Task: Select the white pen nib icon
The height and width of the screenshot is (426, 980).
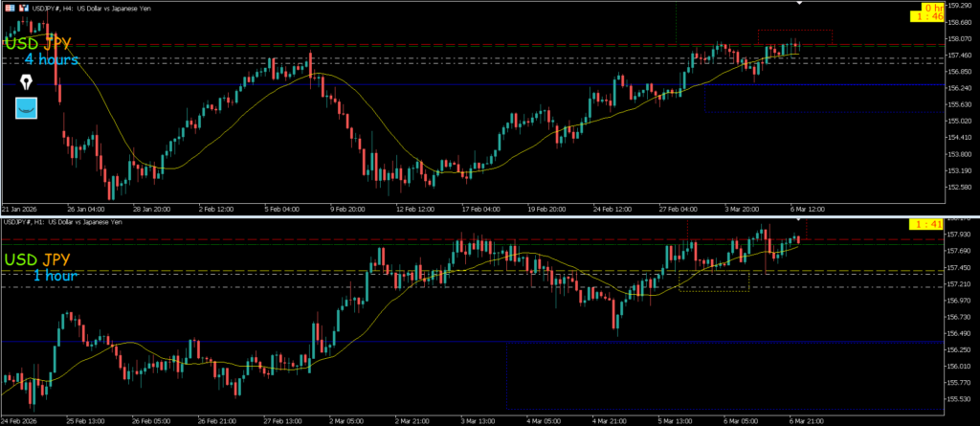Action: [x=26, y=81]
